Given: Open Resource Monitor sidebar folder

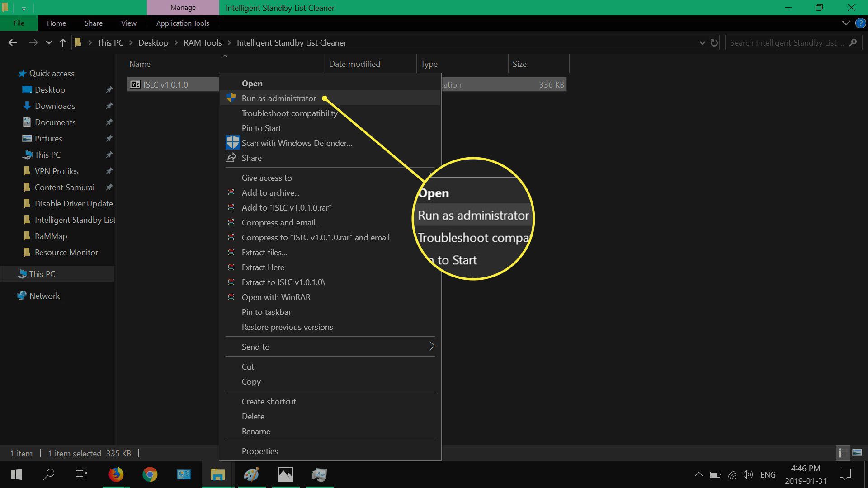Looking at the screenshot, I should [x=66, y=252].
